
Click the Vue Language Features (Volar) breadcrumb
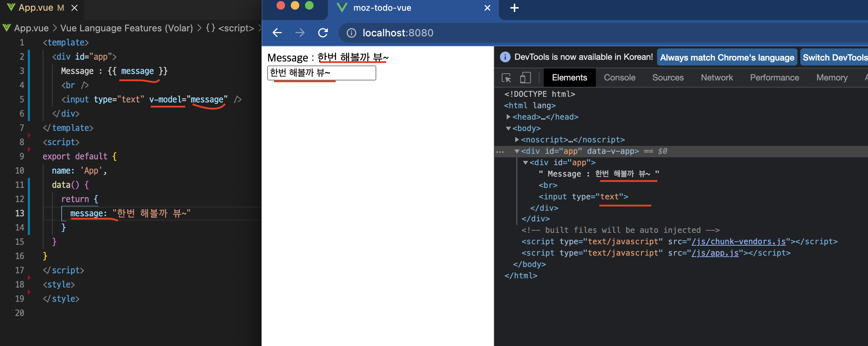126,28
